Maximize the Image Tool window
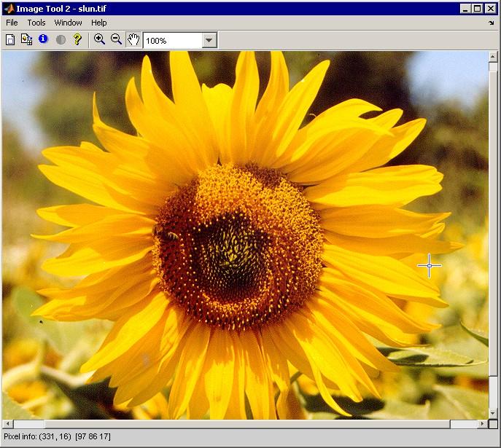501x448 pixels. tap(478, 9)
